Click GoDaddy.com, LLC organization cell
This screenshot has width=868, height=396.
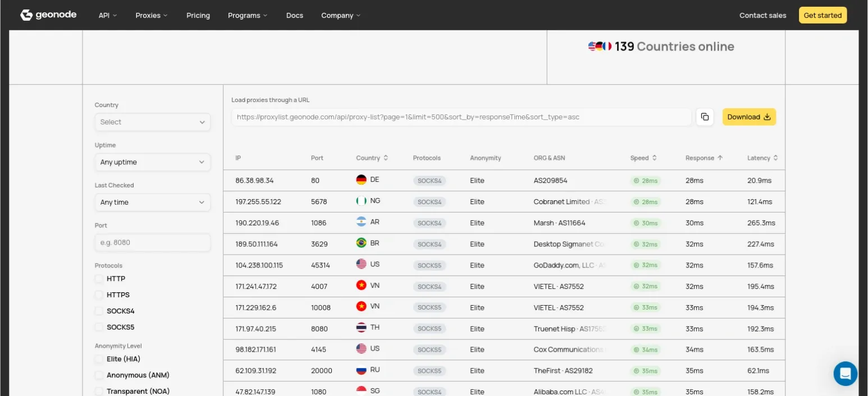[570, 265]
